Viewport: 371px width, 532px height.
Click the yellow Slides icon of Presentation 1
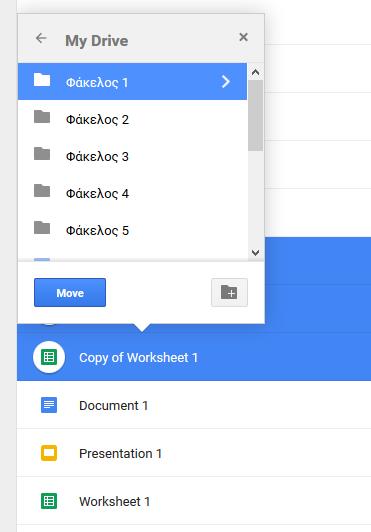click(x=49, y=453)
